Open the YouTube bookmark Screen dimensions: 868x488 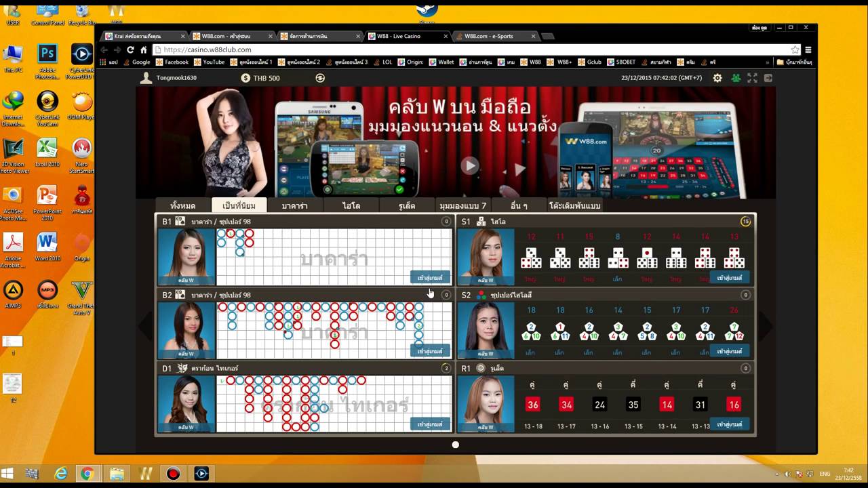tap(209, 62)
